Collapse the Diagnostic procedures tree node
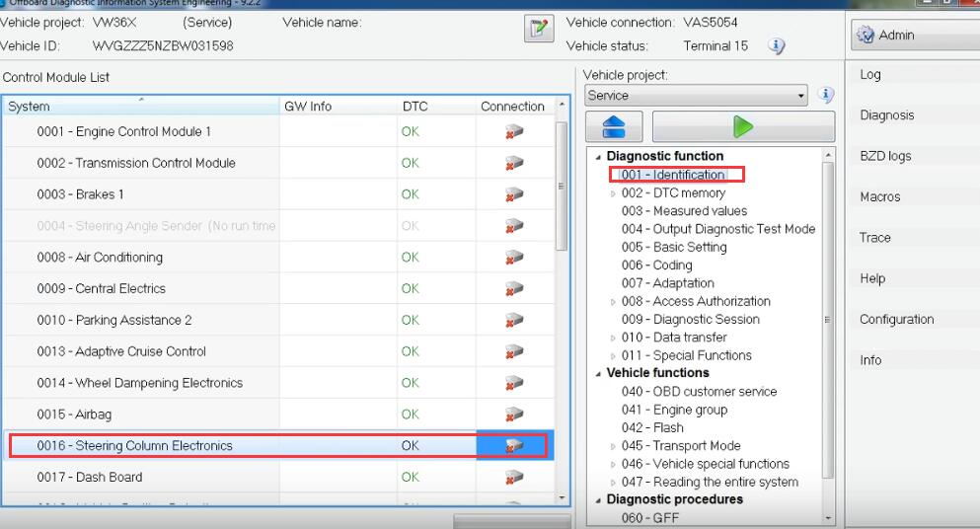The width and height of the screenshot is (980, 529). (x=598, y=500)
